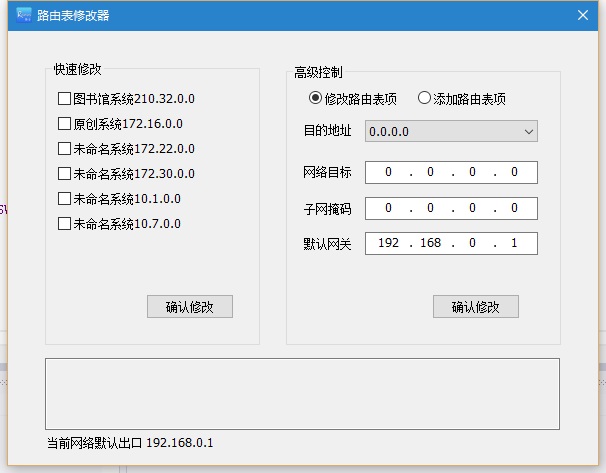Click last octet of 子网掩码 field
606x473 pixels.
(514, 208)
